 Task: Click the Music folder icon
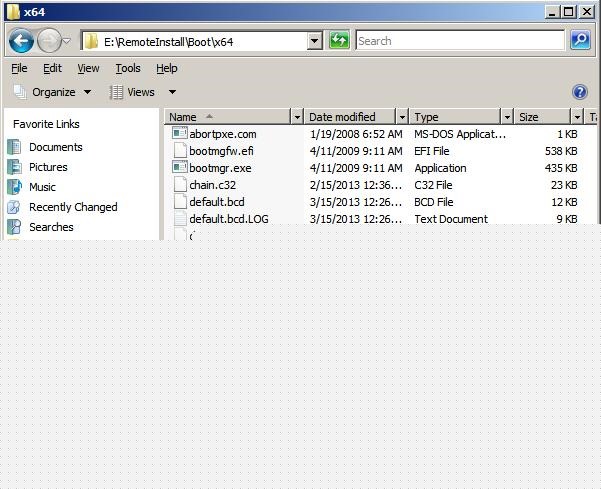[15, 187]
